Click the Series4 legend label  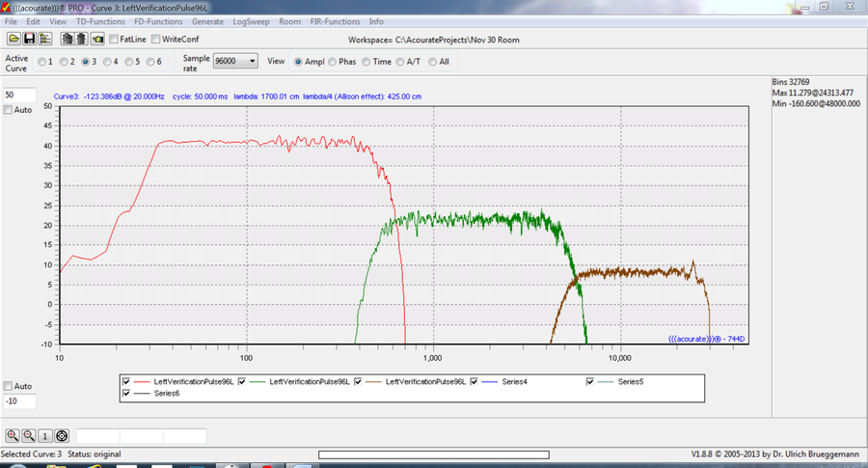[x=515, y=381]
